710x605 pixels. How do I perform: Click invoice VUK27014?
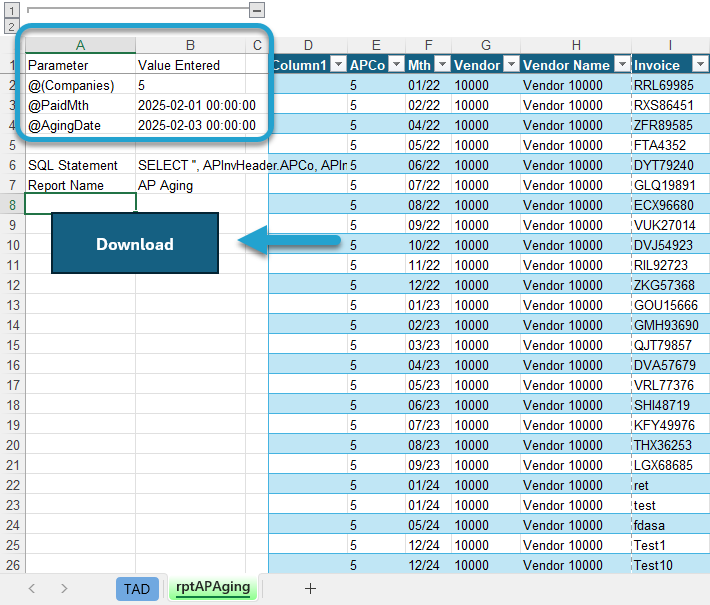click(x=670, y=225)
